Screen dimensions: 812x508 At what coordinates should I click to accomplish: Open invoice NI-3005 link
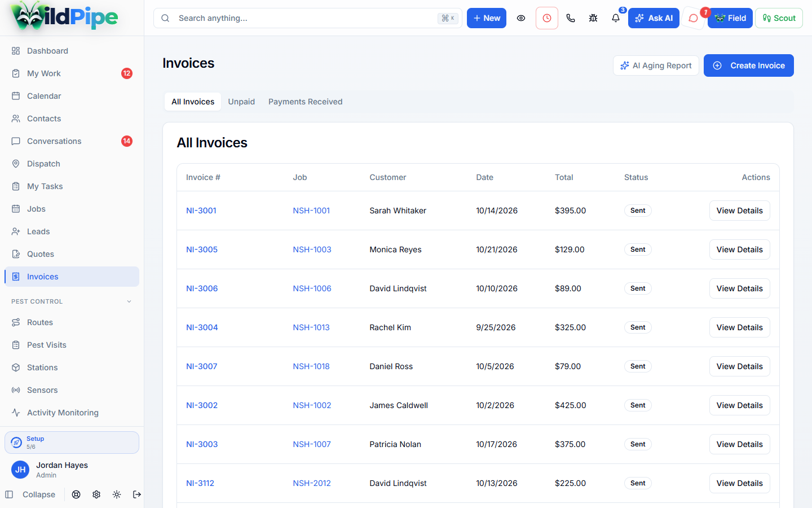[202, 249]
